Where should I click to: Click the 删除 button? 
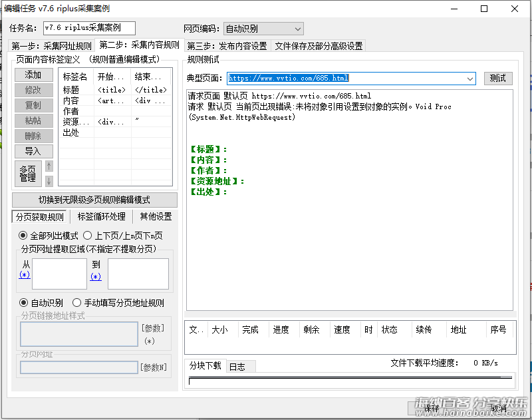pyautogui.click(x=34, y=136)
